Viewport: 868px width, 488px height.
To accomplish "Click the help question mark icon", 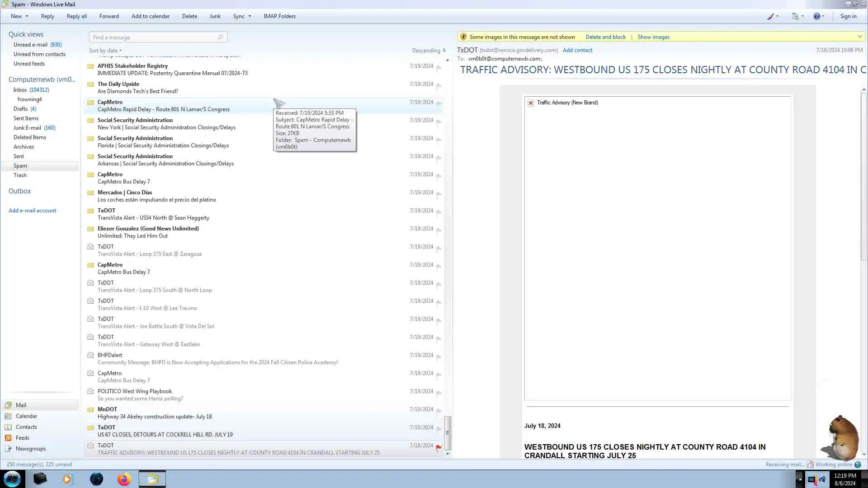I will pyautogui.click(x=816, y=16).
